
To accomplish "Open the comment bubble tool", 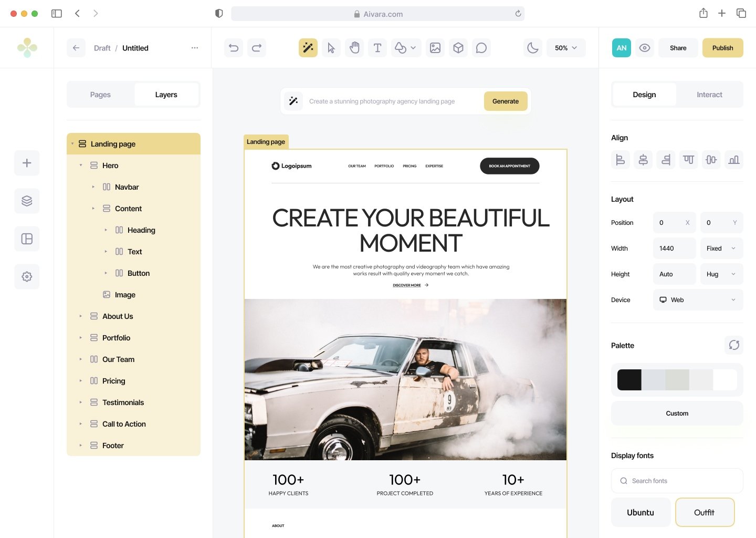I will [x=481, y=48].
